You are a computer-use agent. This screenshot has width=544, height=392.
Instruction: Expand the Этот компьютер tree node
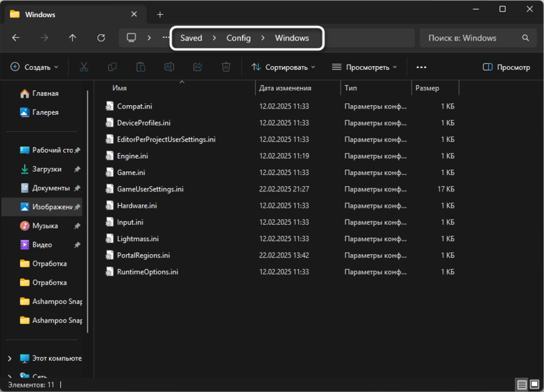point(9,358)
